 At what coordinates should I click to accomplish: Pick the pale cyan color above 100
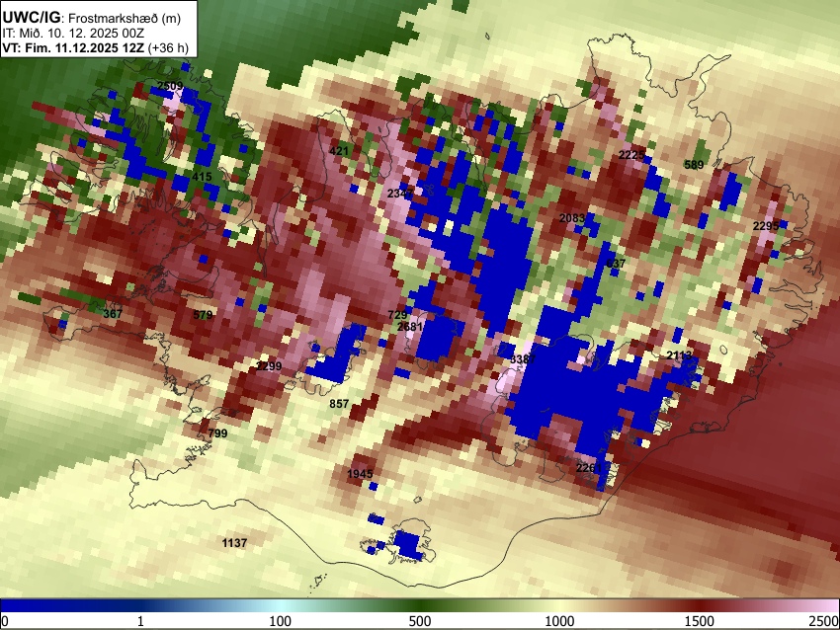pyautogui.click(x=281, y=605)
